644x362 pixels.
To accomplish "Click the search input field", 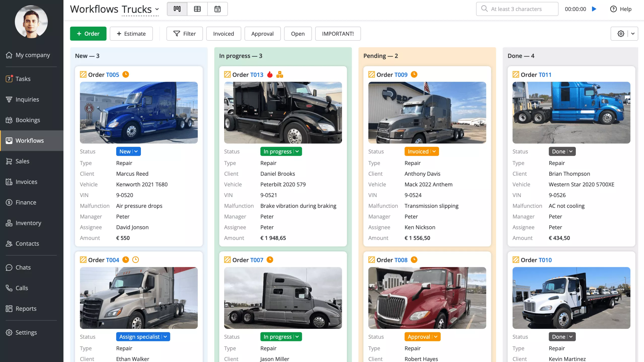I will click(517, 9).
